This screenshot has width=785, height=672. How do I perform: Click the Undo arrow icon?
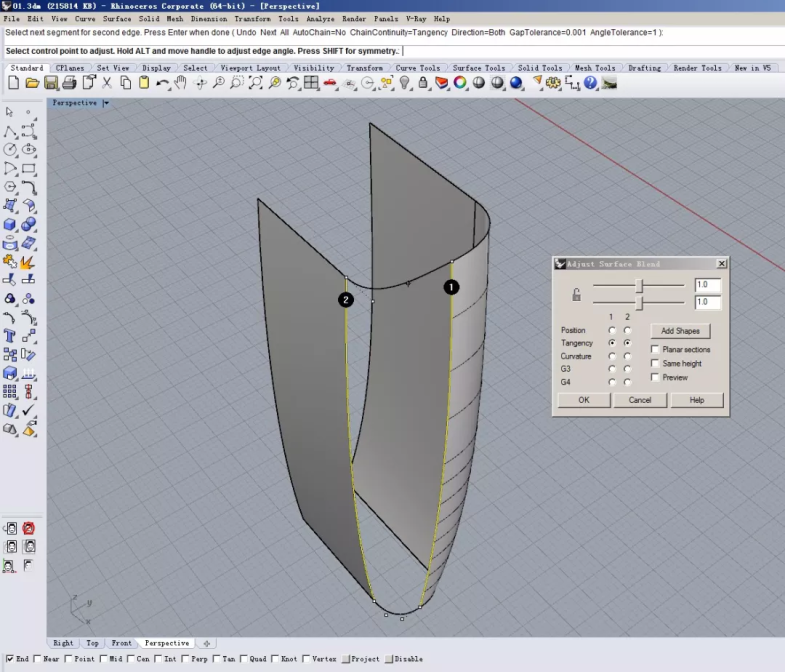(163, 83)
